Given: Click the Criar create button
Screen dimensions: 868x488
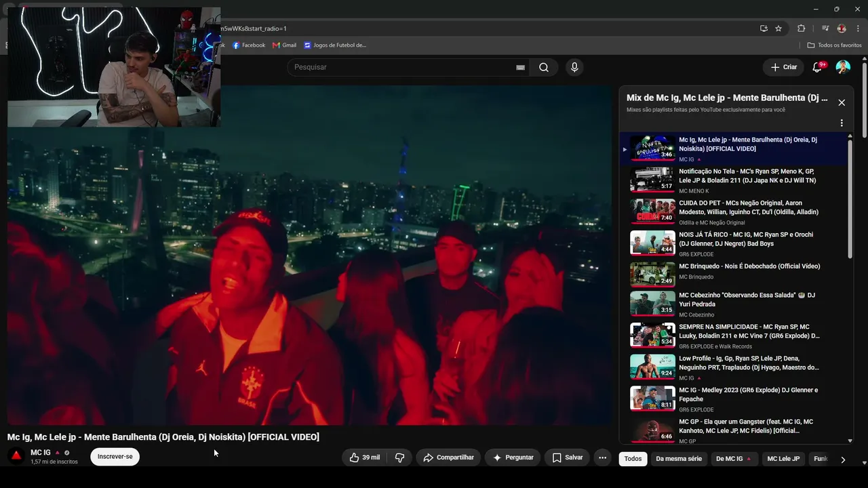Looking at the screenshot, I should [784, 67].
